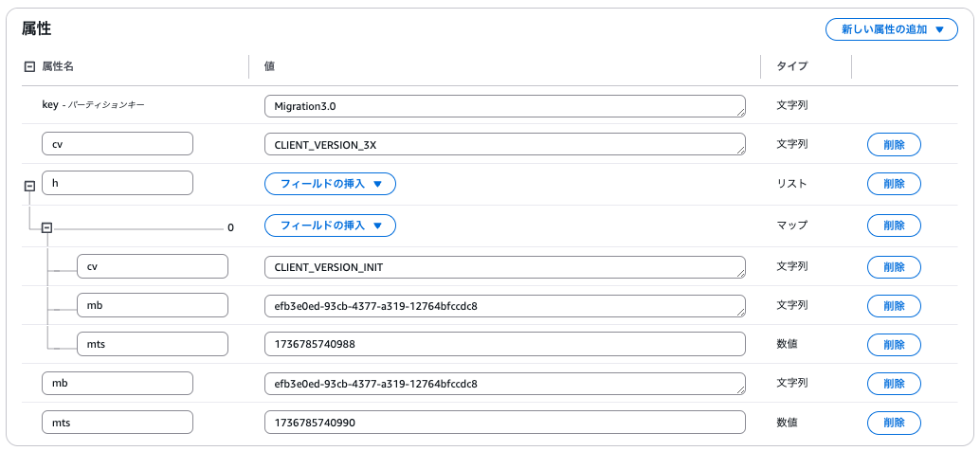Delete the nested cv attribute
The width and height of the screenshot is (980, 451).
[894, 267]
